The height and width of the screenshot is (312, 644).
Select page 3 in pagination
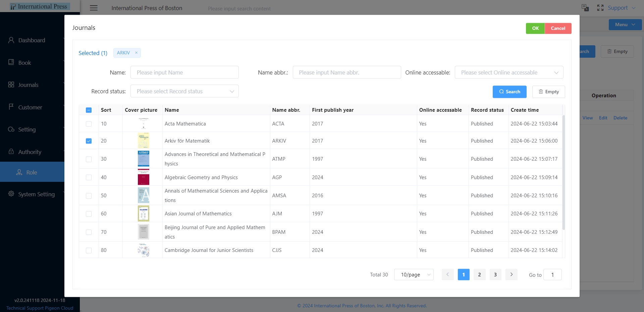click(x=495, y=274)
